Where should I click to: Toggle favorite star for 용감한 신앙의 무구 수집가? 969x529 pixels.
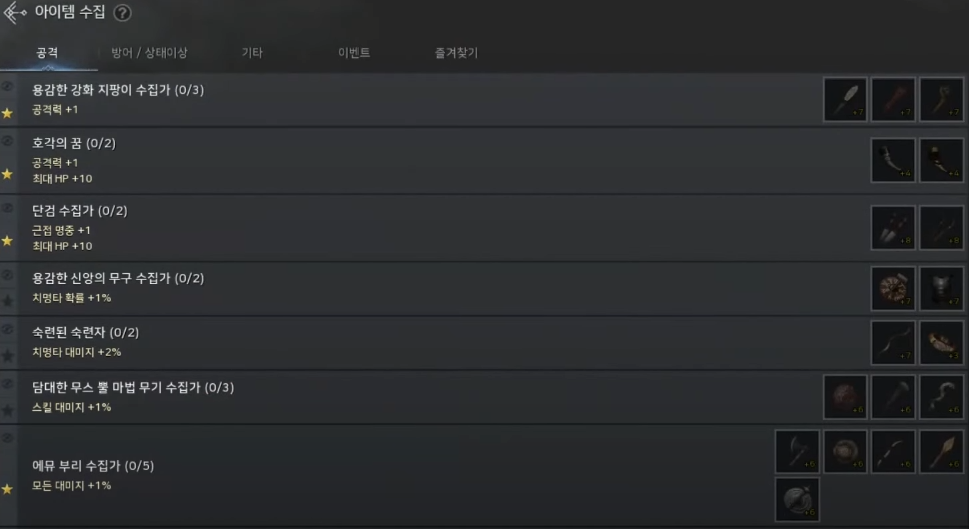coord(7,301)
